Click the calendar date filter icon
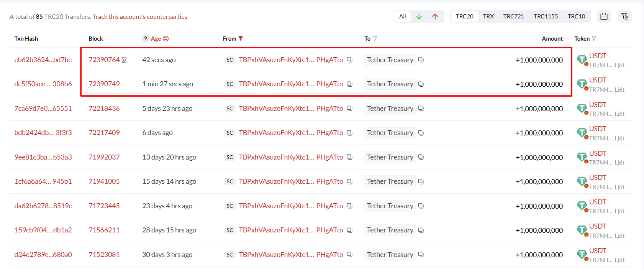Image resolution: width=644 pixels, height=270 pixels. (x=604, y=16)
